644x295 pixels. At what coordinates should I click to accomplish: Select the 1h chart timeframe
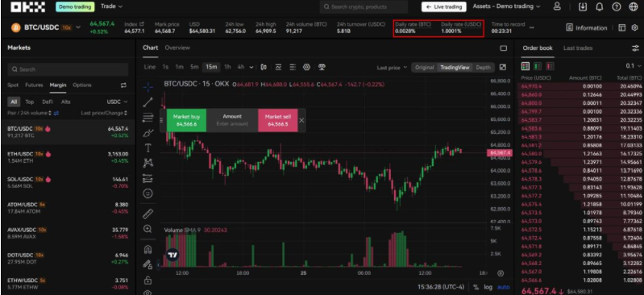pos(227,67)
